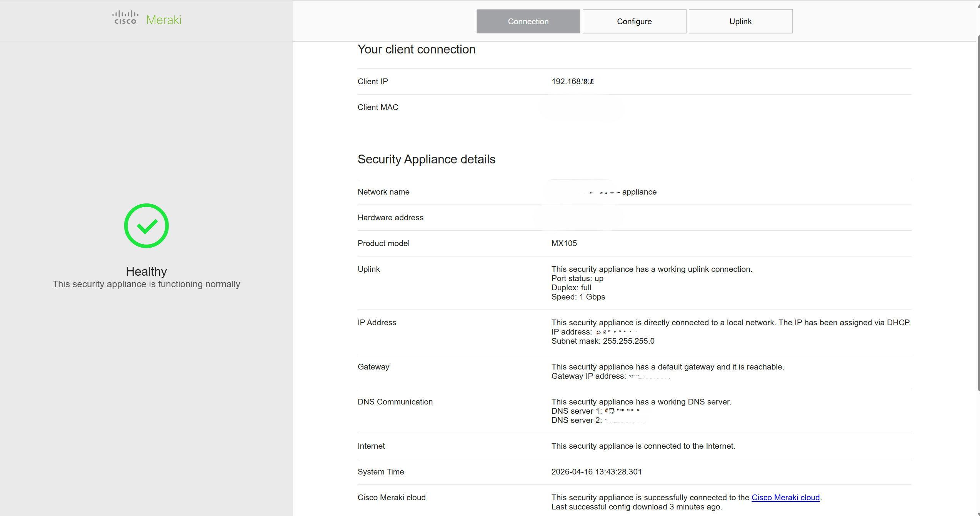
Task: Click the MX105 product model value
Action: (564, 243)
